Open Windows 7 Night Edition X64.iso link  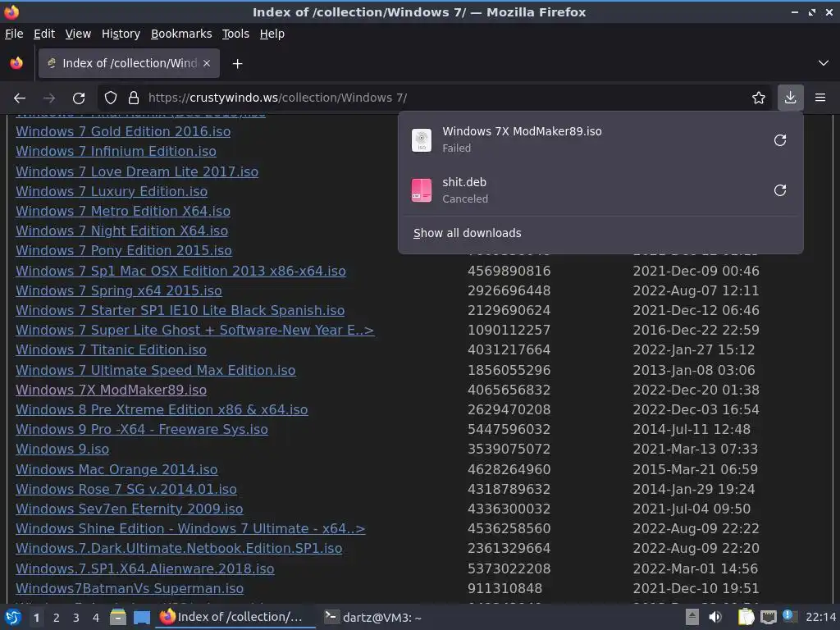coord(122,231)
